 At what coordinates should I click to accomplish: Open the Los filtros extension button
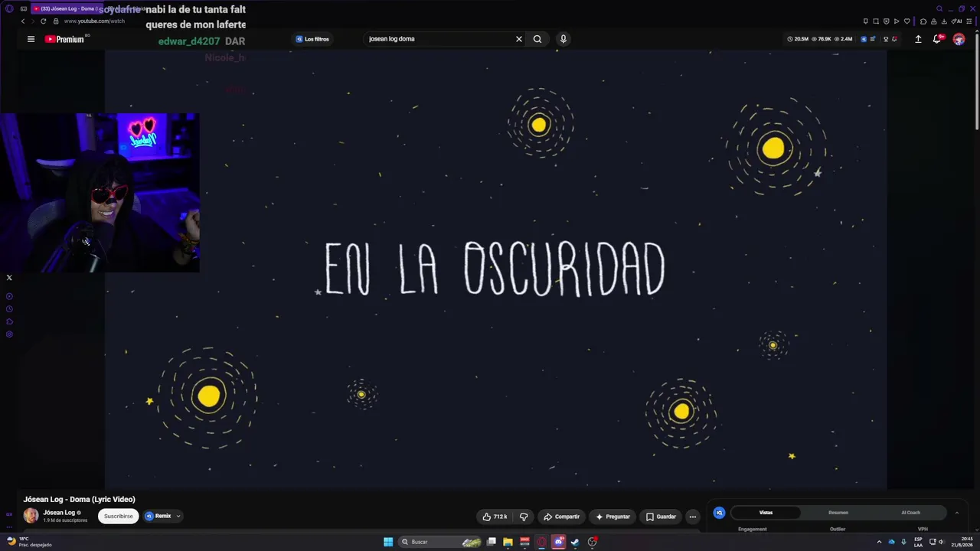(312, 39)
